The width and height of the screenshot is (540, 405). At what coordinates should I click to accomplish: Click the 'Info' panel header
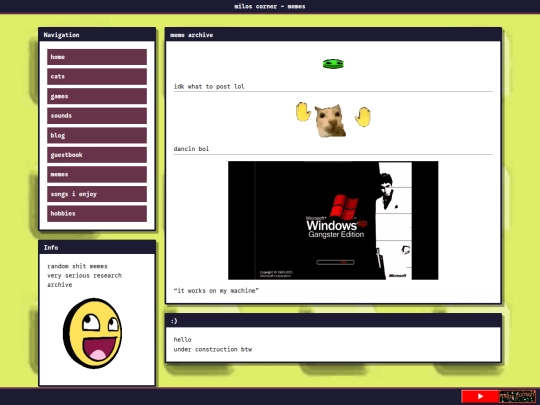tap(97, 248)
